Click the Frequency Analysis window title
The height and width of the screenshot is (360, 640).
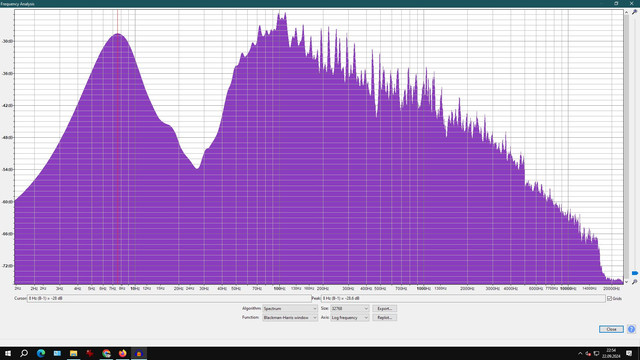[x=18, y=4]
